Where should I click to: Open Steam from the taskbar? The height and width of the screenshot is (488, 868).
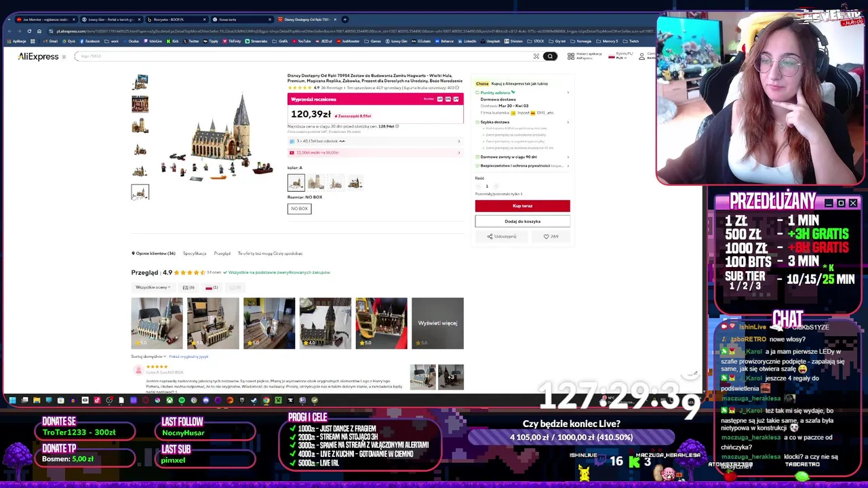[254, 400]
